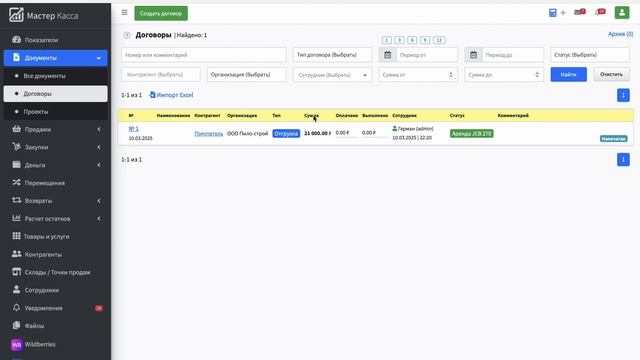Select the 9-month period quick button
Image resolution: width=640 pixels, height=360 pixels.
pos(424,40)
